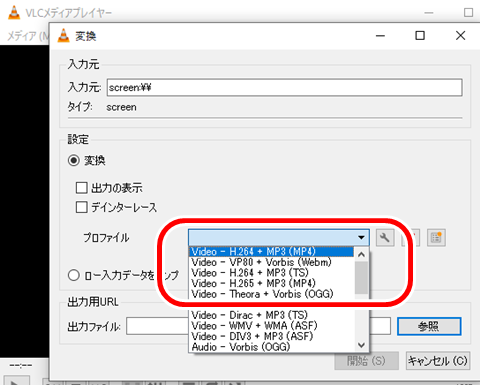480x385 pixels.
Task: Choose Video - Theora + Vorbis (OGG)
Action: pos(271,294)
